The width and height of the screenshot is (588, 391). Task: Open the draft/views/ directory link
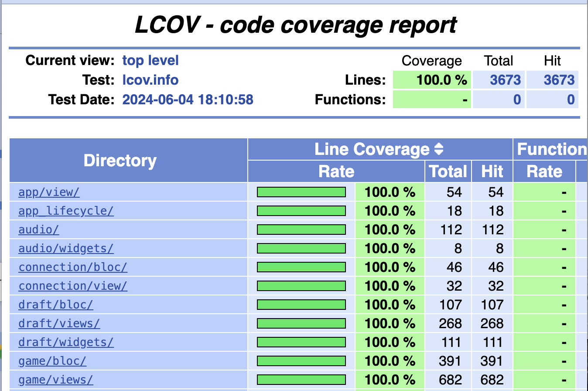[x=59, y=323]
